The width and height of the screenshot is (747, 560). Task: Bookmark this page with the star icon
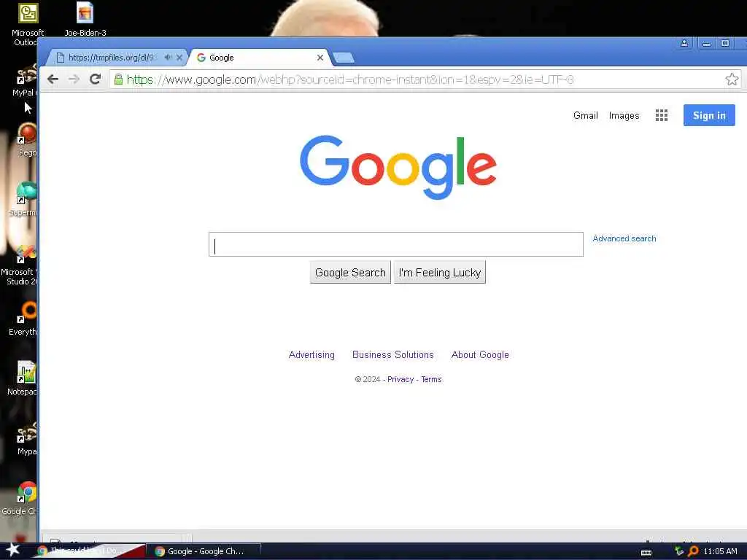pos(732,79)
